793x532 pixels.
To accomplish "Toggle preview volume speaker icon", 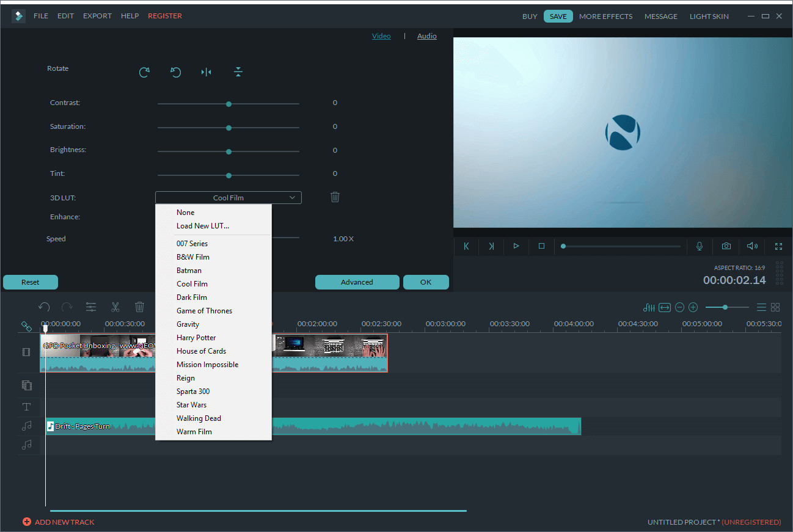I will [x=752, y=246].
